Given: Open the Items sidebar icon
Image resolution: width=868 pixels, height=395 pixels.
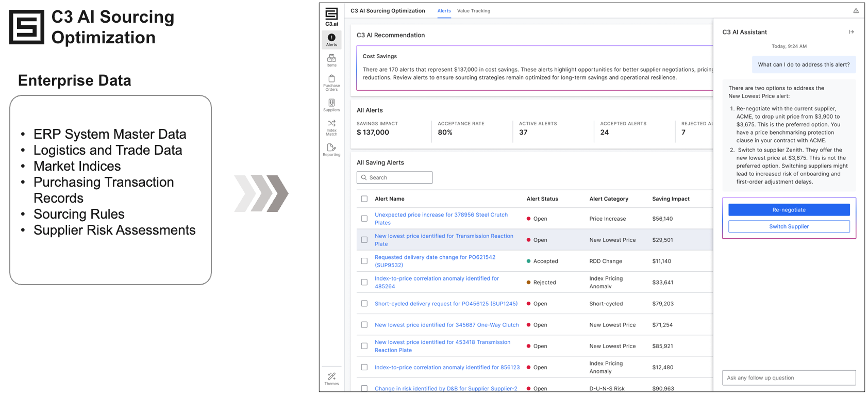Looking at the screenshot, I should [331, 60].
